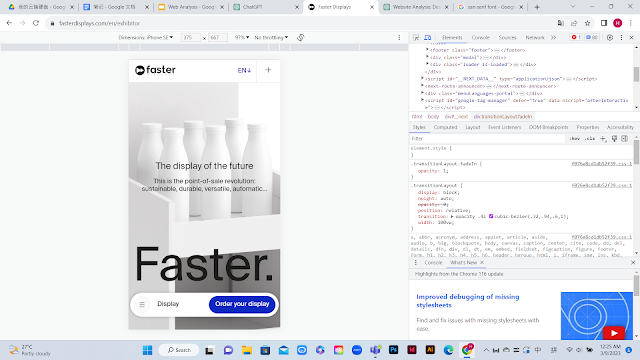This screenshot has height=360, width=640.
Task: Open DevTools settings gear
Action: 610,38
